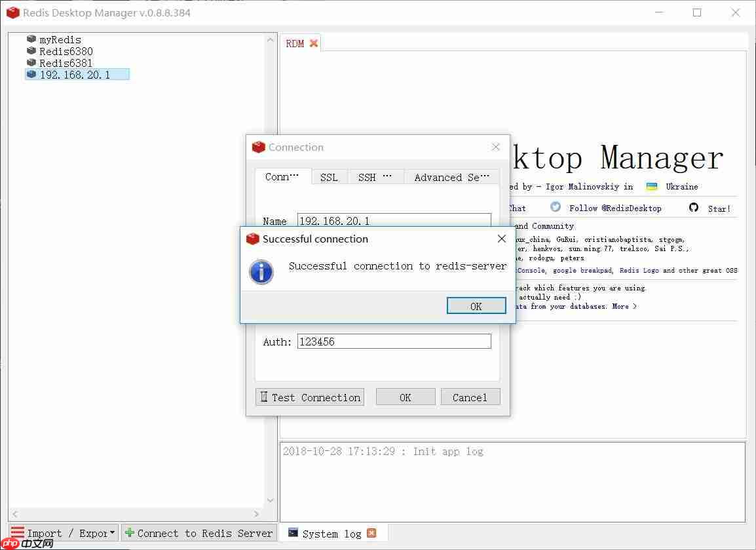Viewport: 756px width, 550px height.
Task: Close the Connection dialog window
Action: tap(496, 147)
